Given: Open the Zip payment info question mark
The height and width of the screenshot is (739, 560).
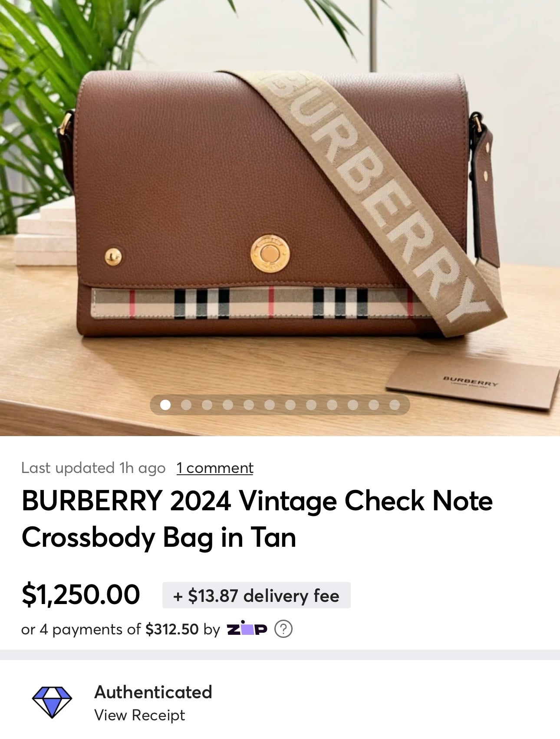Looking at the screenshot, I should click(x=283, y=629).
